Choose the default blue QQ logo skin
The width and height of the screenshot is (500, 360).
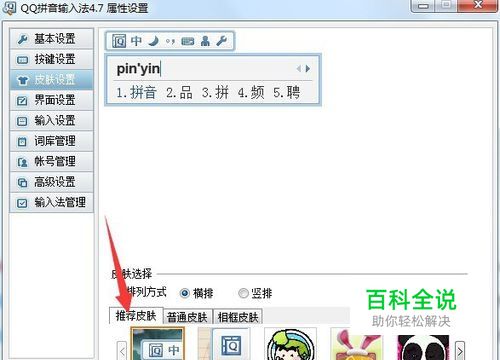point(224,343)
